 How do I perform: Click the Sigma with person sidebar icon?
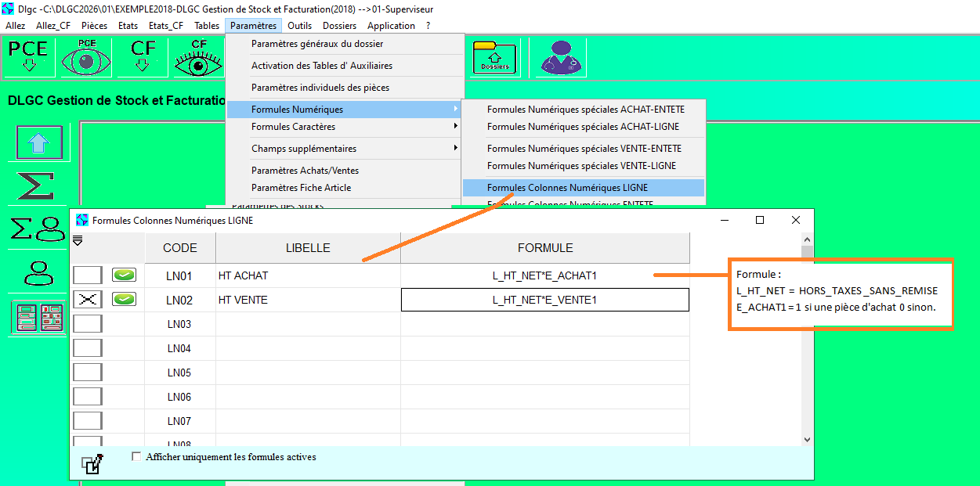38,229
